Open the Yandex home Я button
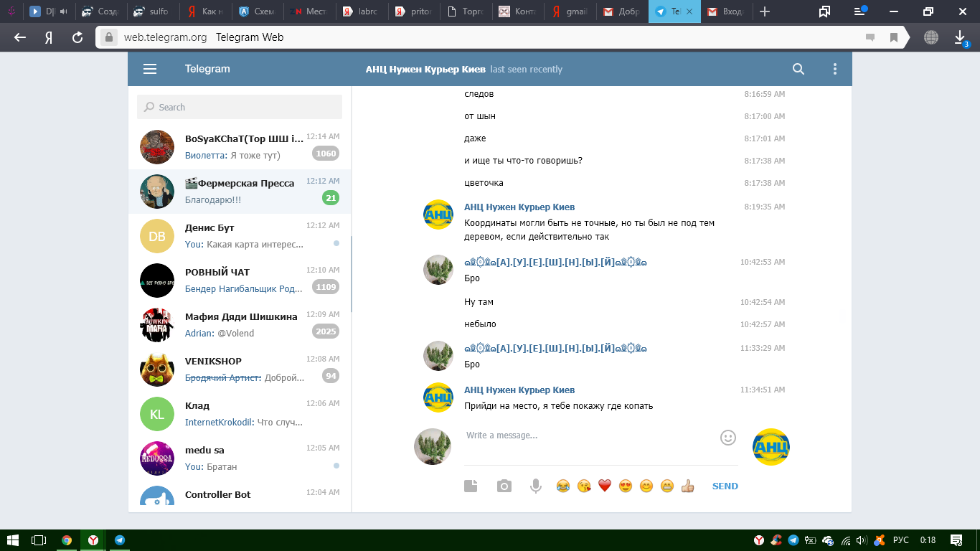The width and height of the screenshot is (980, 551). (49, 37)
